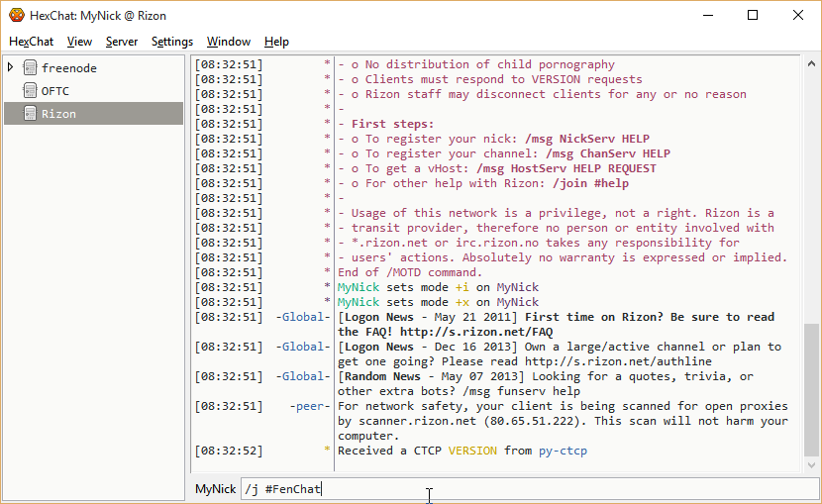Click -Global- beside Random News line
Viewport: 822px width, 504px height.
click(x=303, y=376)
